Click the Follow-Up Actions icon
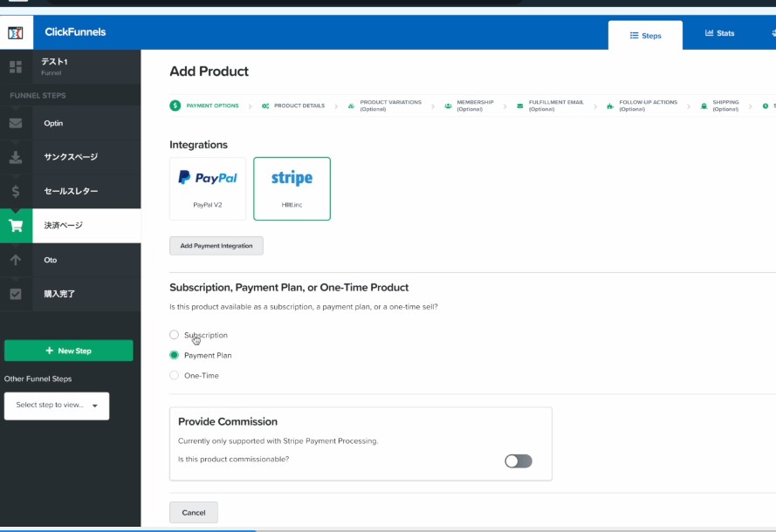Screen dimensions: 776x532 point(609,106)
